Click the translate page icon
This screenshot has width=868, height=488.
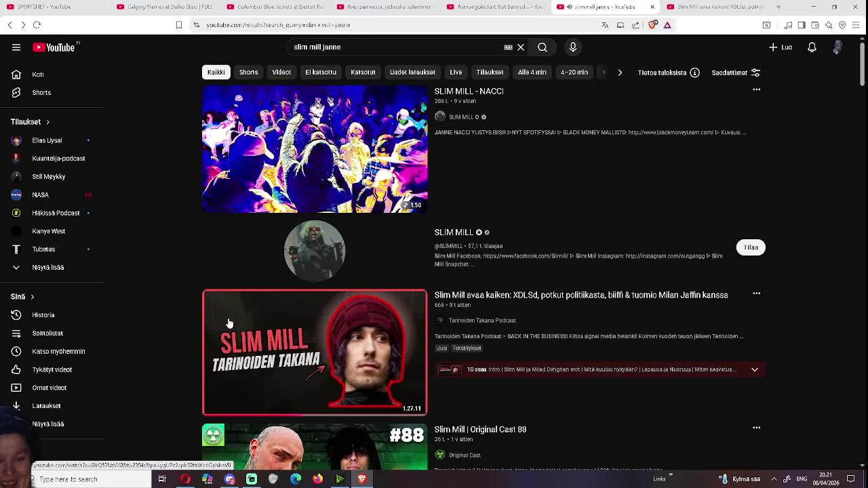(x=605, y=25)
